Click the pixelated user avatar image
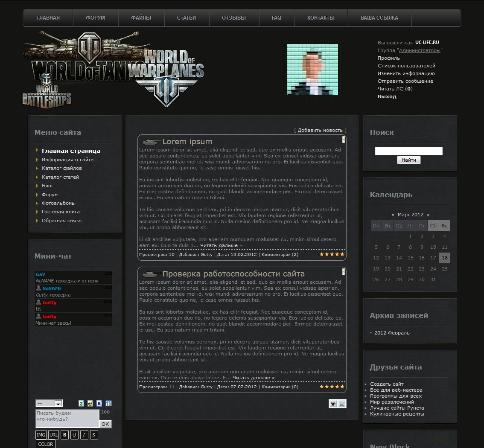The height and width of the screenshot is (448, 484). coord(312,70)
